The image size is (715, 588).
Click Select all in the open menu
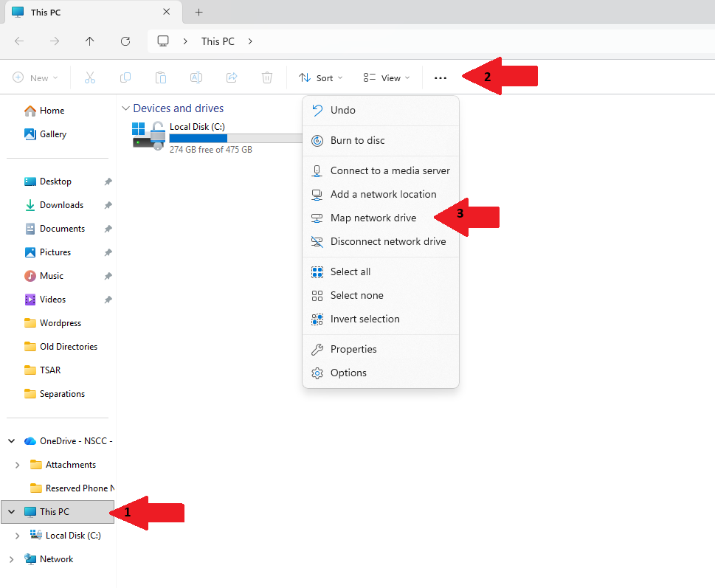[x=350, y=271]
